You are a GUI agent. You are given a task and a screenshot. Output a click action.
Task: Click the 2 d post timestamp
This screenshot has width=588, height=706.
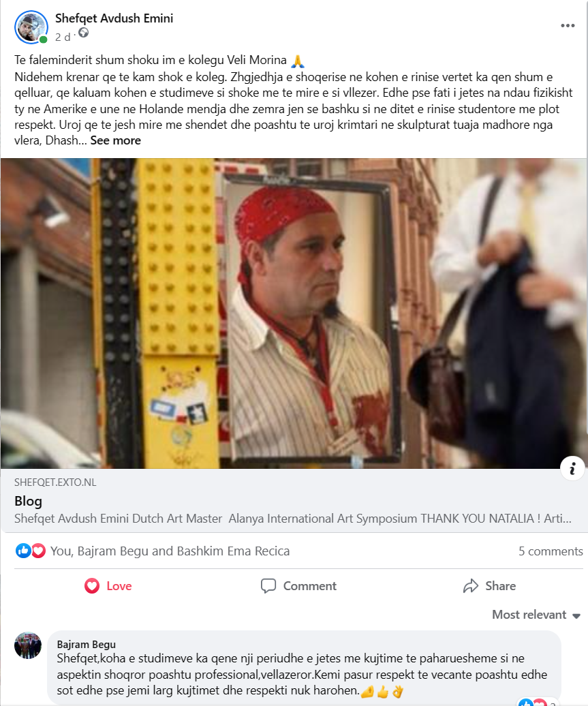[63, 37]
